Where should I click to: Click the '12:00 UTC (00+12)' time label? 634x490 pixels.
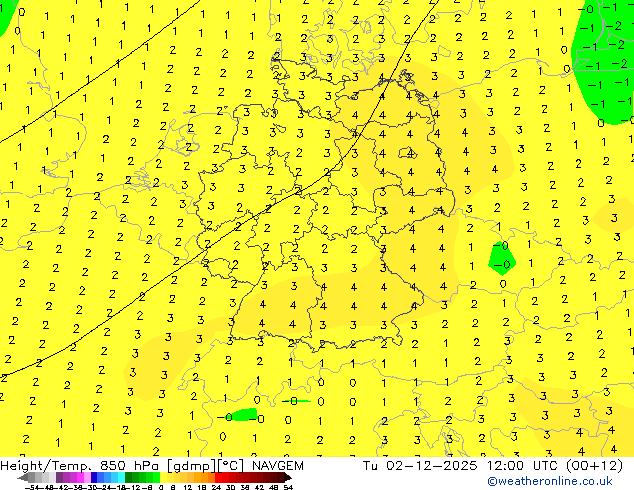(555, 466)
